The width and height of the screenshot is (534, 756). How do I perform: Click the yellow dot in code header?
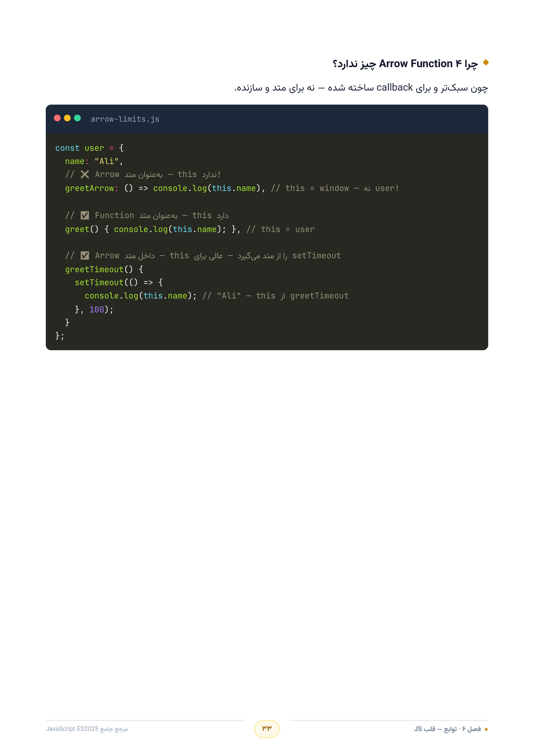coord(68,118)
